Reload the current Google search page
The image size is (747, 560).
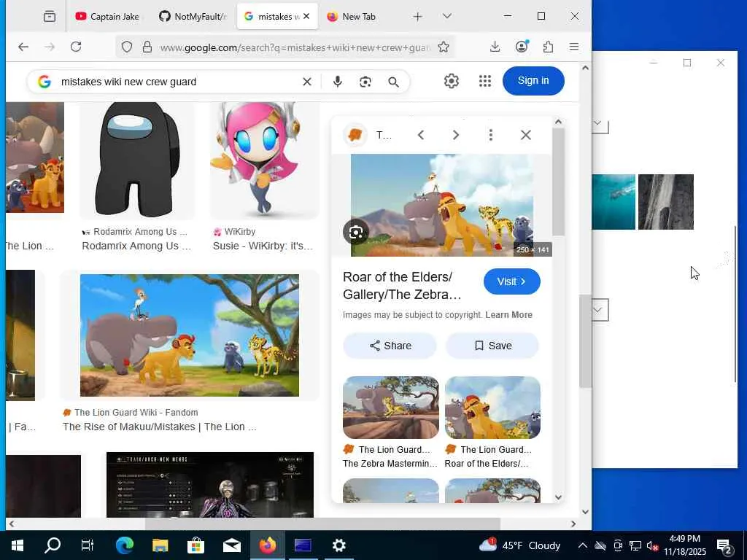76,47
